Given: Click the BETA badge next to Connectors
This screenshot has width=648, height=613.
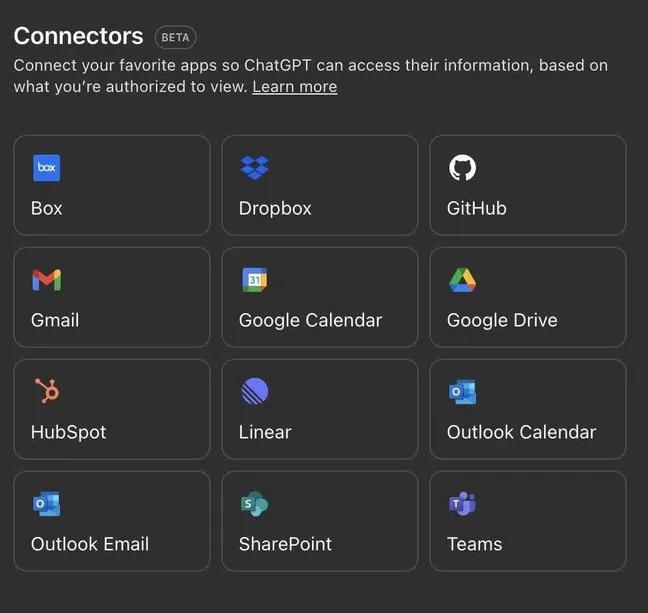Looking at the screenshot, I should [x=175, y=37].
